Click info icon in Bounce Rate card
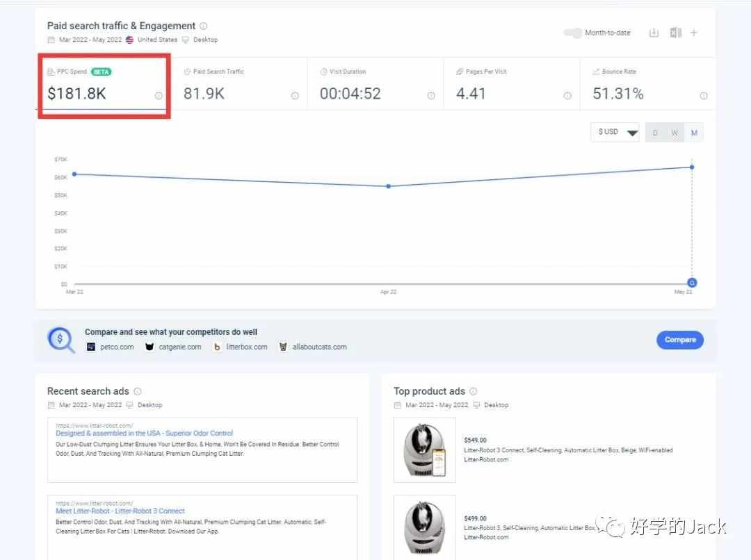Image resolution: width=751 pixels, height=560 pixels. 704,96
